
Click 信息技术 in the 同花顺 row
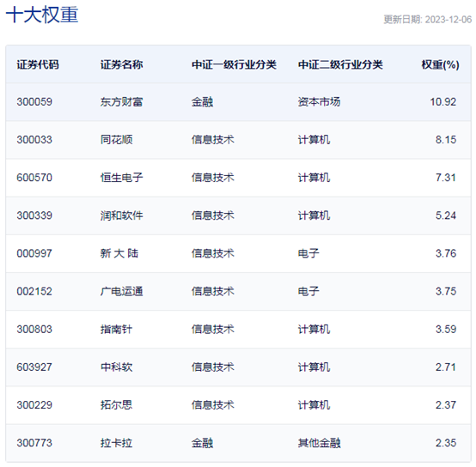[213, 140]
